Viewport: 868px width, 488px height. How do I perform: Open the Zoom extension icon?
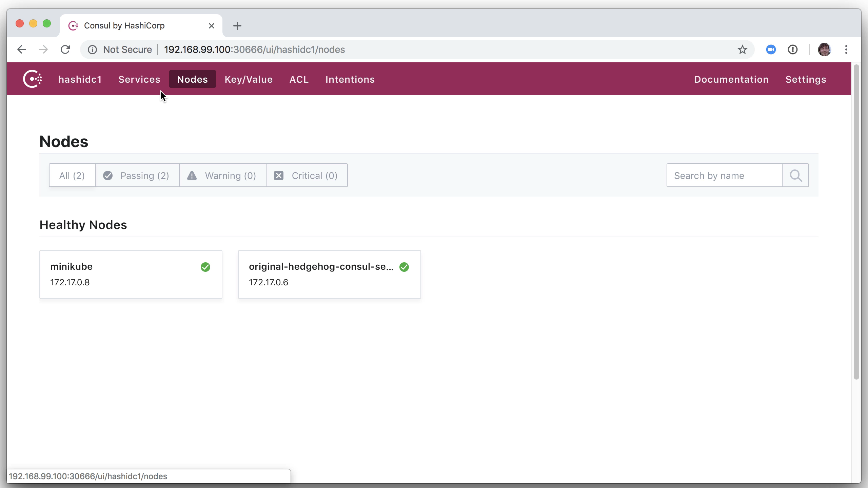[771, 49]
